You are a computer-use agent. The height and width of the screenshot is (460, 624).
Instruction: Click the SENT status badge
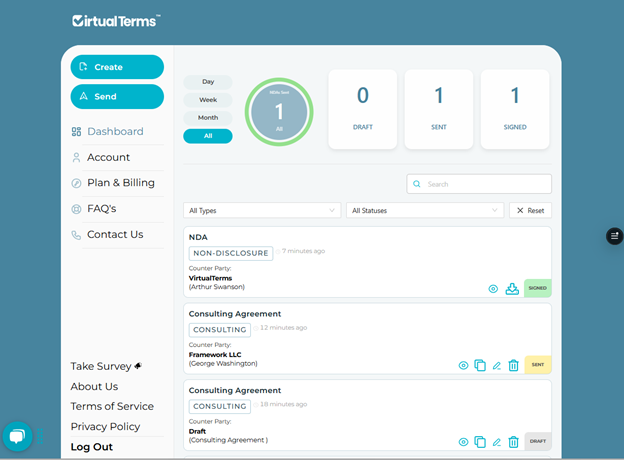538,364
